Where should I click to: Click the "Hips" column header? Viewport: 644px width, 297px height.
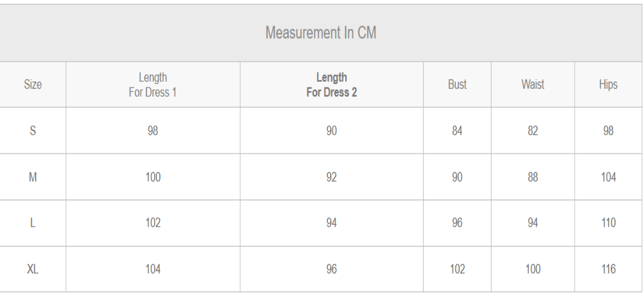pyautogui.click(x=609, y=85)
